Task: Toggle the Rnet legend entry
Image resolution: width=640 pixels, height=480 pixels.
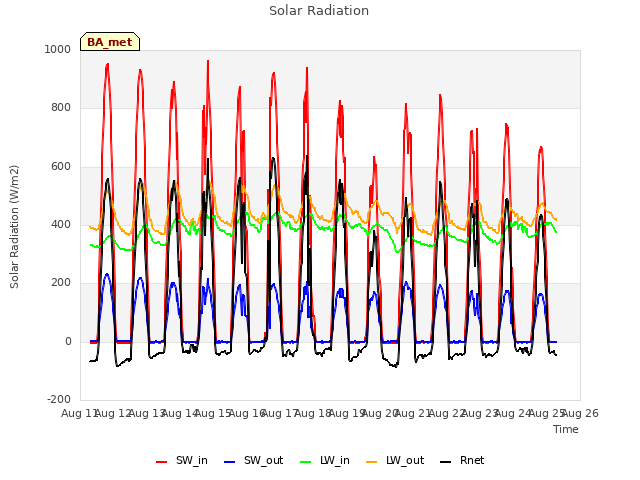Action: (x=462, y=461)
